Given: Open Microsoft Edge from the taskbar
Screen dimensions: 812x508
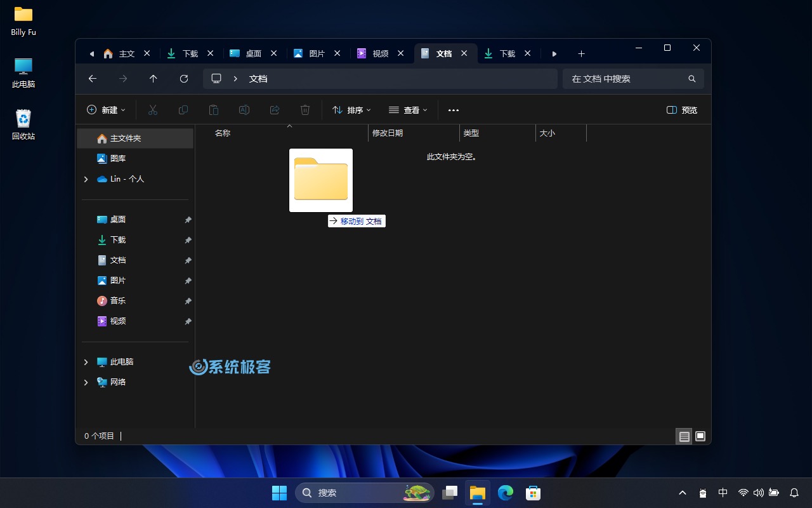Looking at the screenshot, I should (506, 493).
